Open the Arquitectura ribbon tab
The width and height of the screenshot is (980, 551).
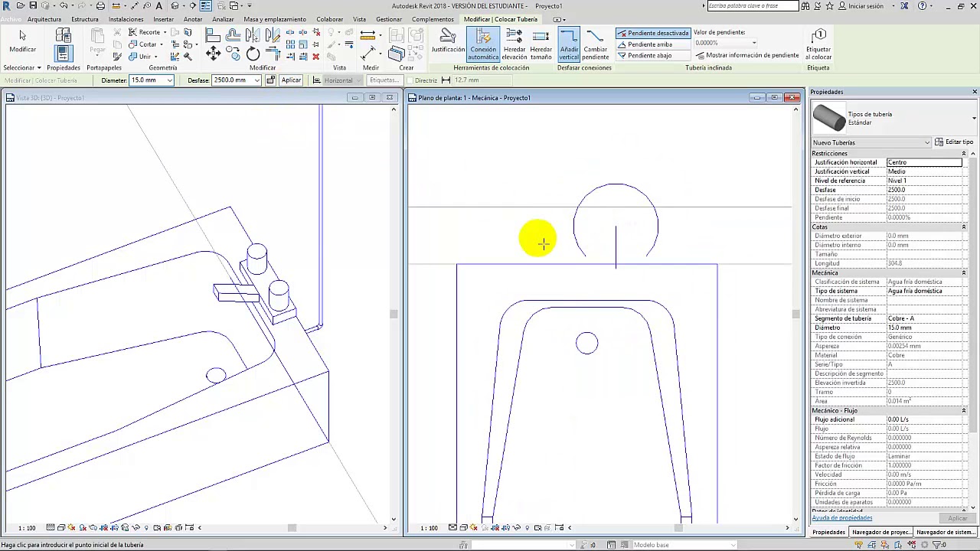(44, 19)
